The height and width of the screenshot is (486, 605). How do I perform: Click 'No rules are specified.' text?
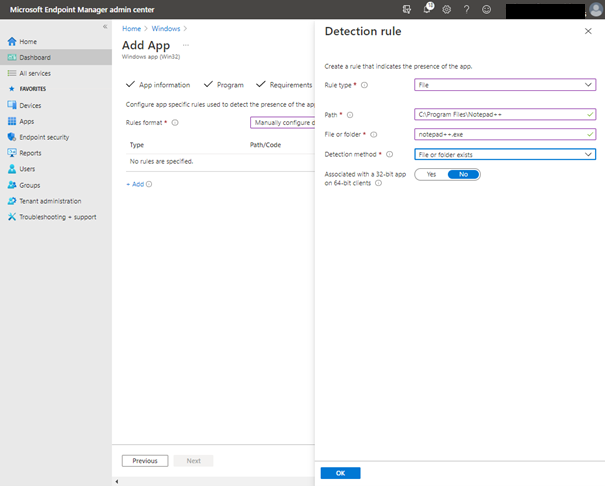point(161,161)
